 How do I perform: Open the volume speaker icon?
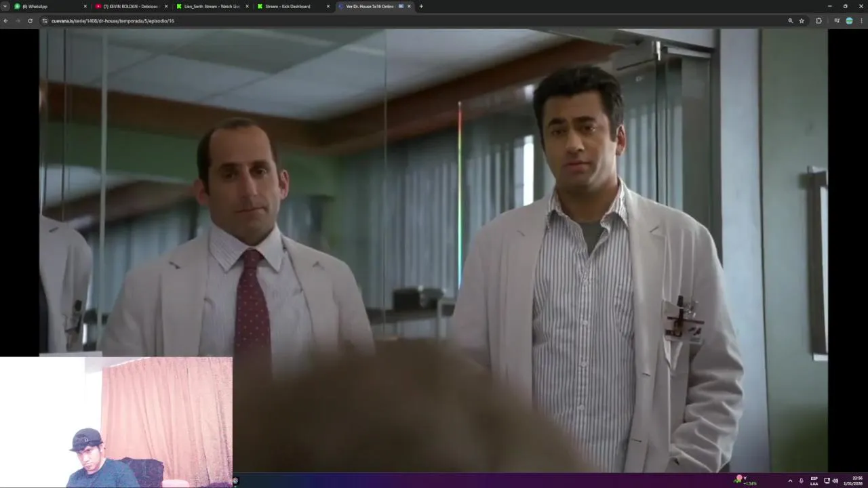(835, 481)
